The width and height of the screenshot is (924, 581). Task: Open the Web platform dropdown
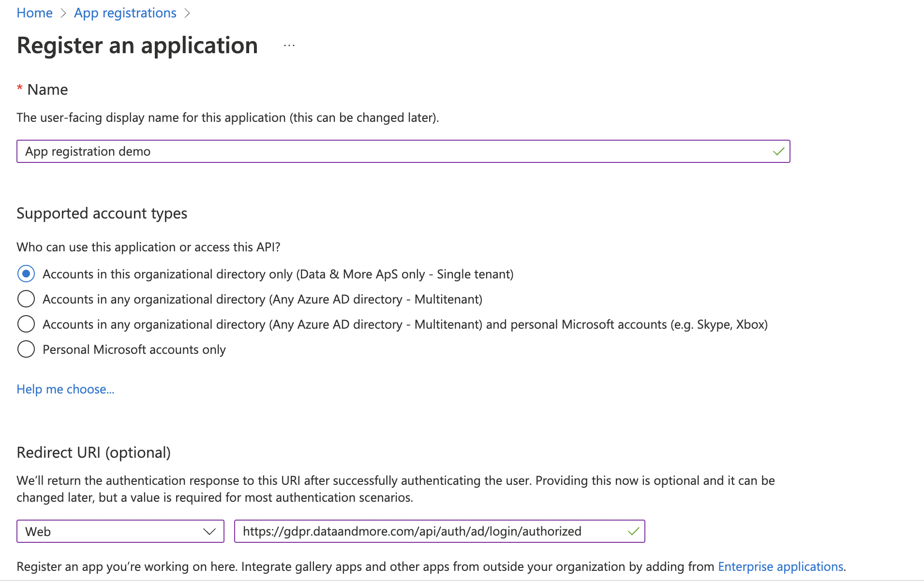(x=120, y=531)
